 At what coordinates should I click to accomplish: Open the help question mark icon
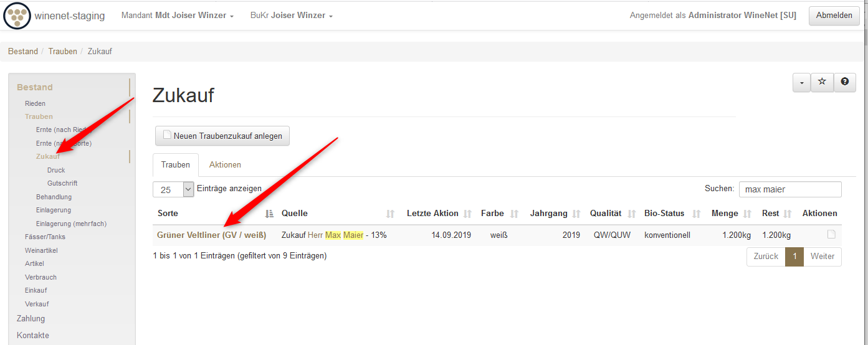[844, 82]
